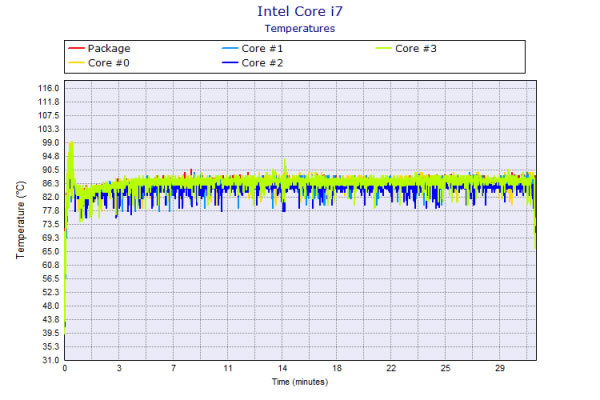Click the 111.8 y-axis value
Image resolution: width=600 pixels, height=400 pixels.
point(48,102)
